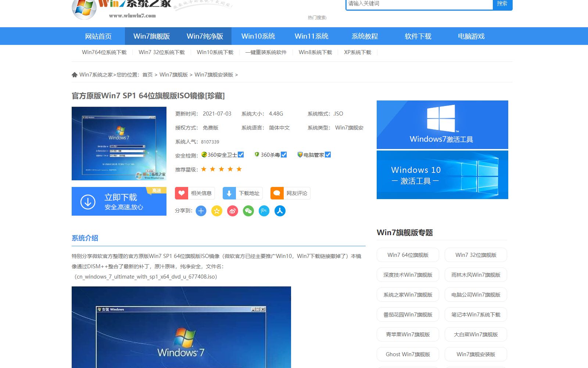Click the 立即下载 download button
The image size is (588, 368).
pos(119,201)
